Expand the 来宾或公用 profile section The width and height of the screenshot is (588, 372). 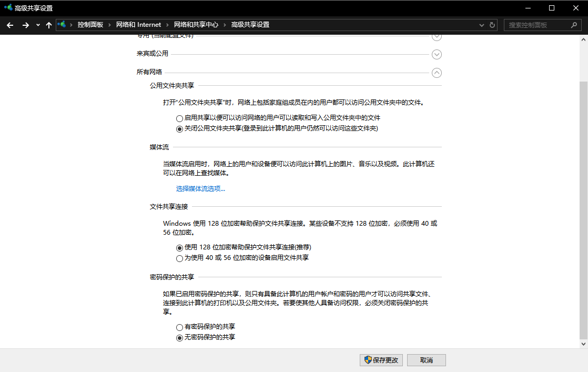[437, 54]
